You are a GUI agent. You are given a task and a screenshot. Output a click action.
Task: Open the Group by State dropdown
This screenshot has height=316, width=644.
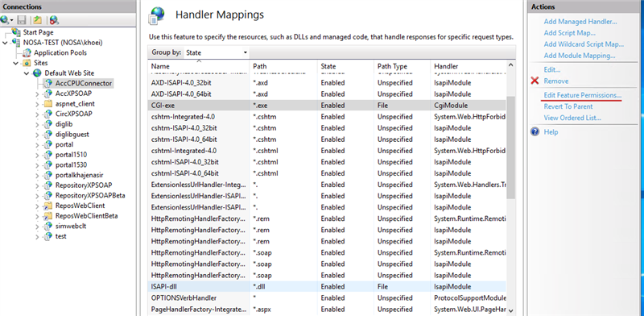(x=216, y=52)
